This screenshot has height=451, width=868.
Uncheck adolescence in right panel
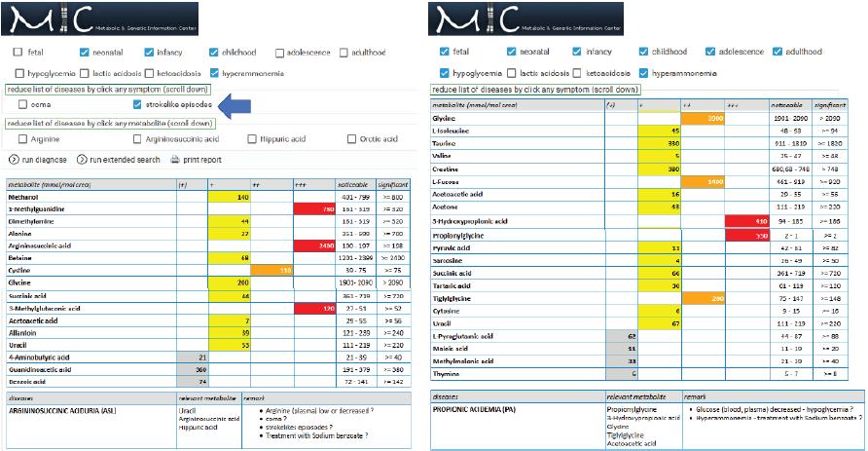(x=710, y=52)
